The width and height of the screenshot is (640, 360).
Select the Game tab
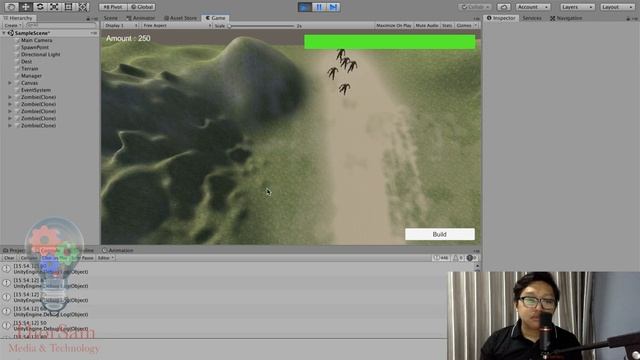pos(215,18)
